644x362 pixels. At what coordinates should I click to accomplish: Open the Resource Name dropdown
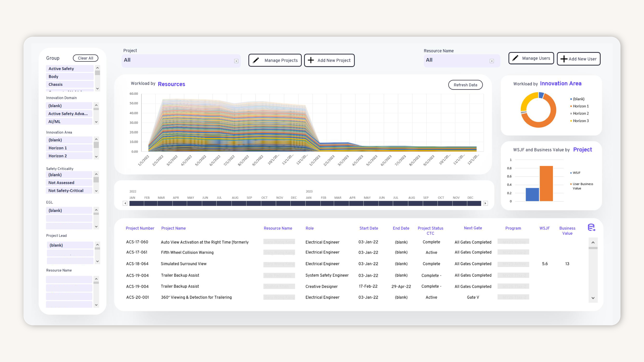coord(492,61)
